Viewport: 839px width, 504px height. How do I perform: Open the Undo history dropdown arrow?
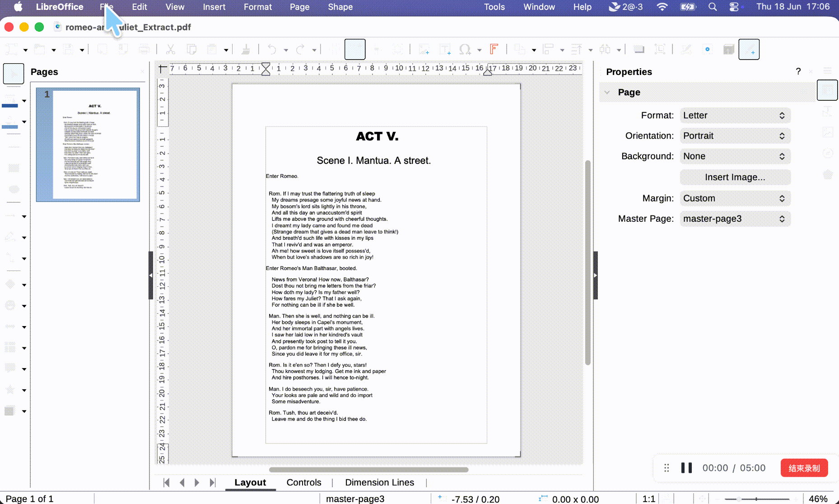coord(286,50)
